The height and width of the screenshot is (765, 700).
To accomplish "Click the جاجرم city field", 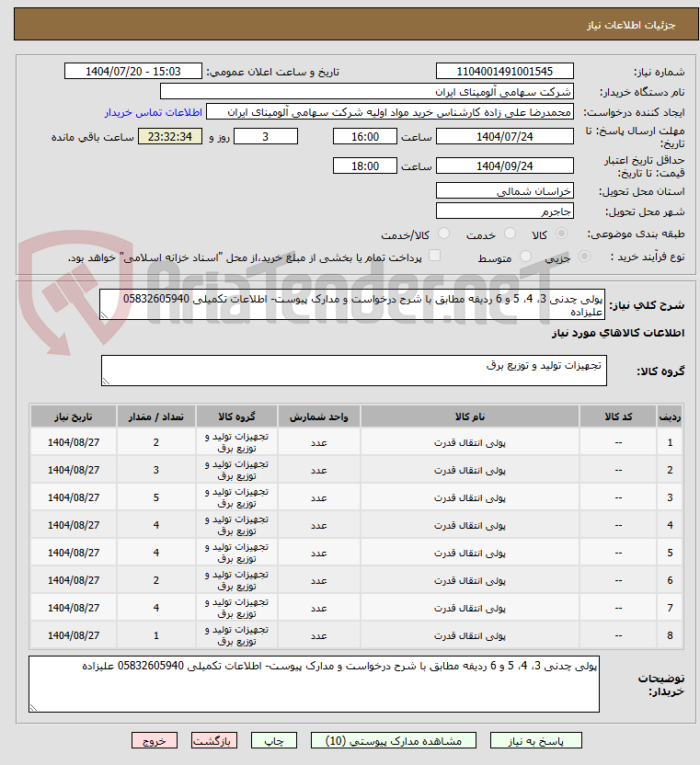I will click(505, 211).
